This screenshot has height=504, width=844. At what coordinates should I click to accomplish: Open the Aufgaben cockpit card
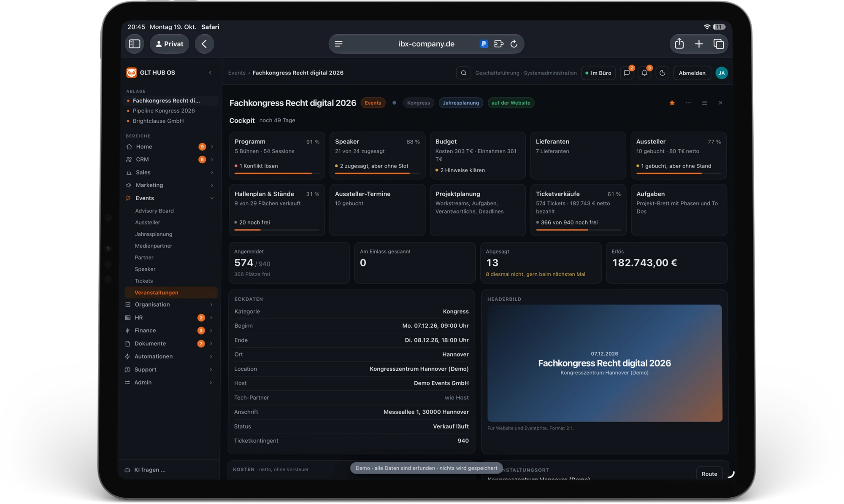(679, 210)
